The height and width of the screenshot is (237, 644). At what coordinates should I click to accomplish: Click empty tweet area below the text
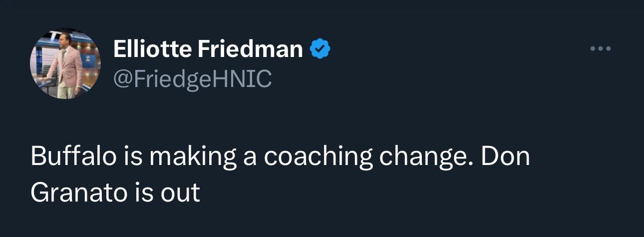(x=322, y=220)
